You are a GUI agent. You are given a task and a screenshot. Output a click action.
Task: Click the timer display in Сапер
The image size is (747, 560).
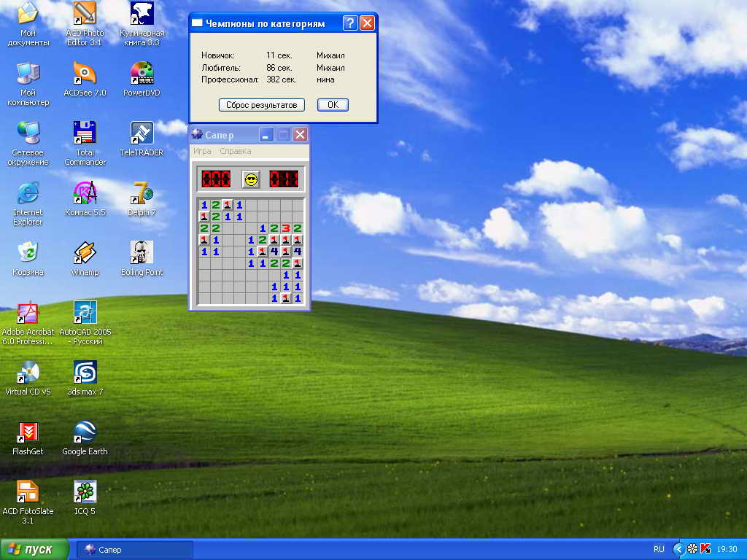click(x=284, y=179)
